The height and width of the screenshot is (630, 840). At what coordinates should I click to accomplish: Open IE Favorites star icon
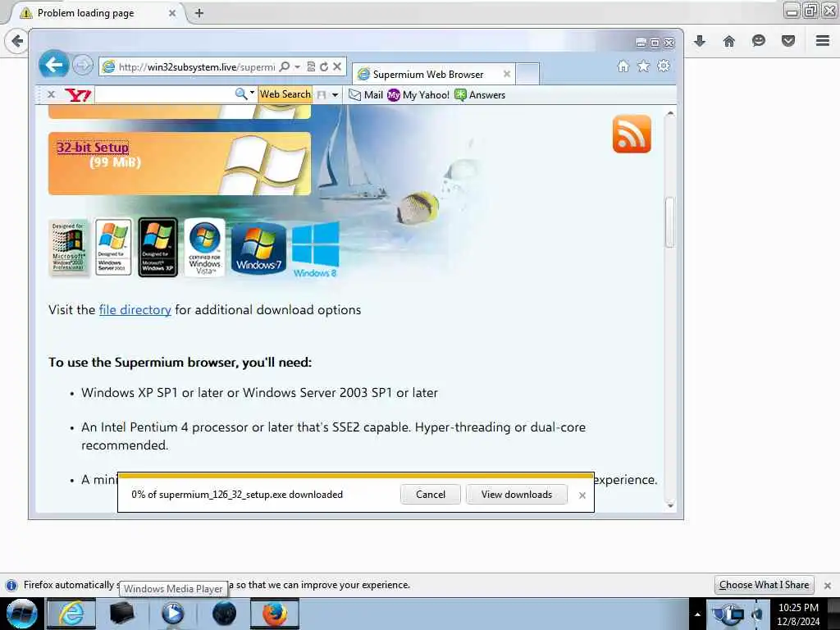click(x=643, y=66)
